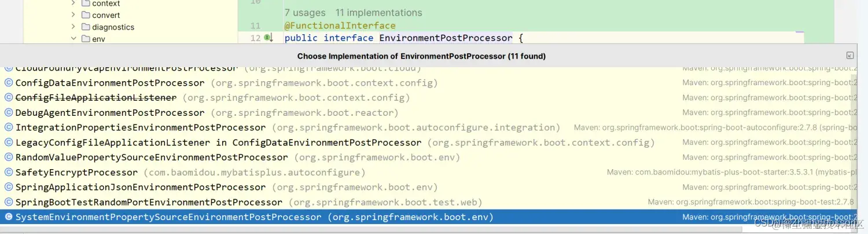This screenshot has width=868, height=234.
Task: Collapse the env folder
Action: (x=73, y=39)
